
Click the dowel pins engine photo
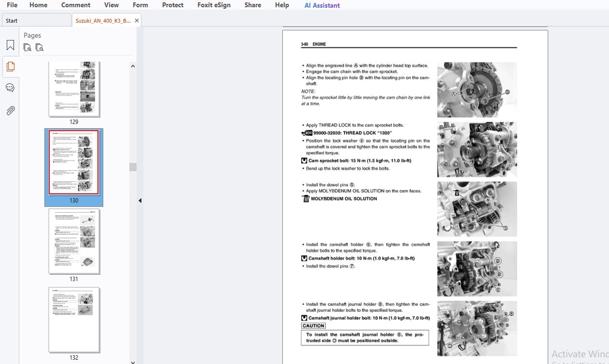(x=477, y=209)
